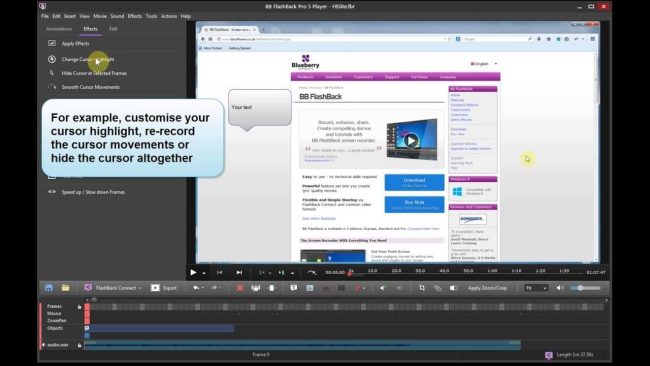The width and height of the screenshot is (650, 366).
Task: Jump to the next frame button
Action: tap(239, 272)
